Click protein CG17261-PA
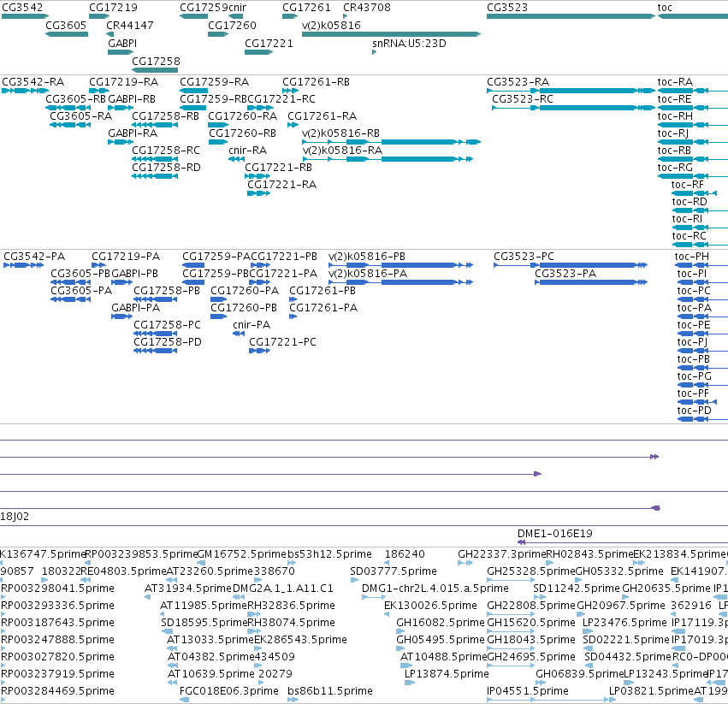 pos(323,308)
